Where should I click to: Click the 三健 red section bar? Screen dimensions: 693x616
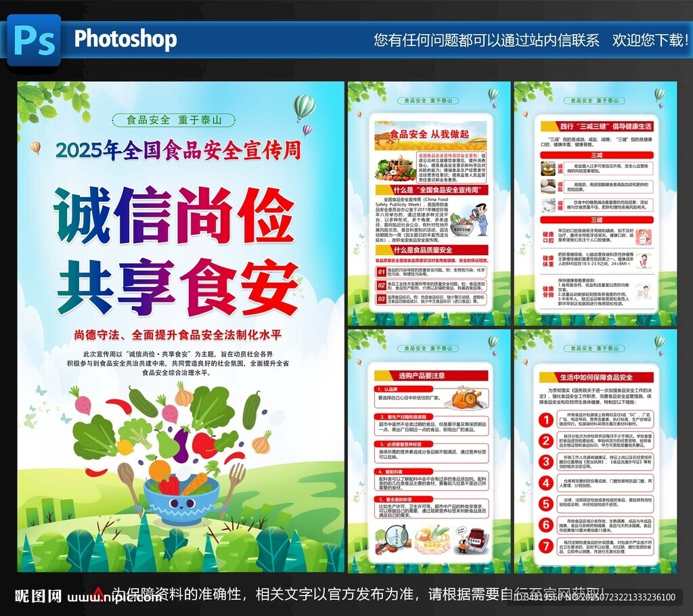click(597, 220)
